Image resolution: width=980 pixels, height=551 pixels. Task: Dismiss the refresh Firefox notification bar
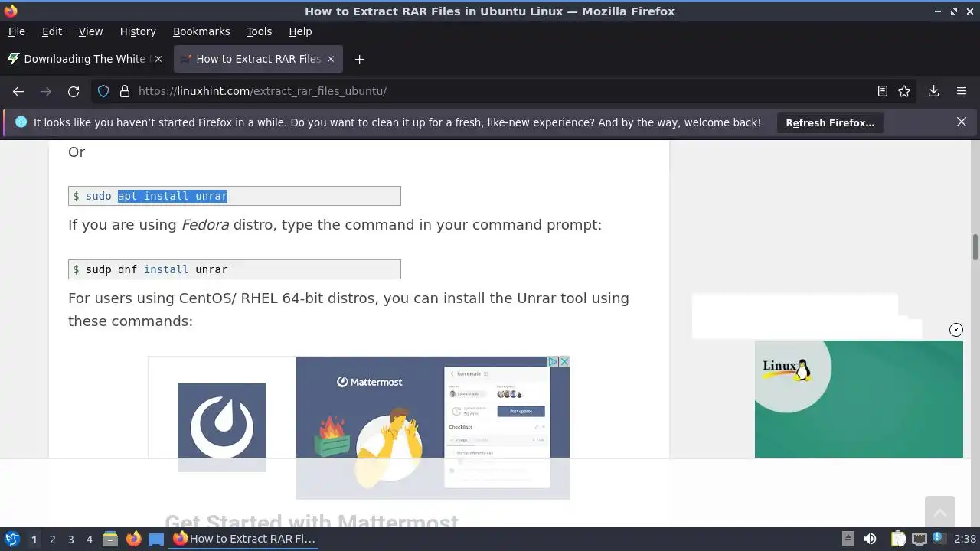[962, 122]
